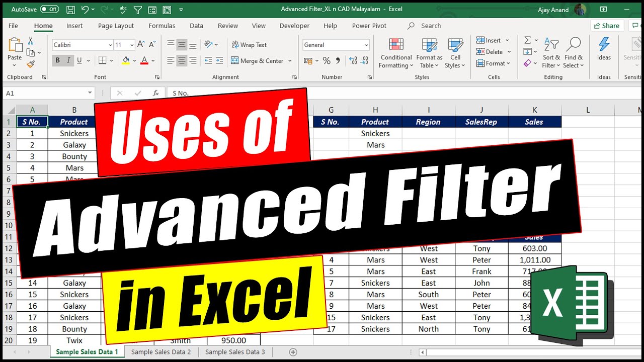This screenshot has width=644, height=362.
Task: Open the Calibri font name dropdown
Action: click(x=111, y=45)
